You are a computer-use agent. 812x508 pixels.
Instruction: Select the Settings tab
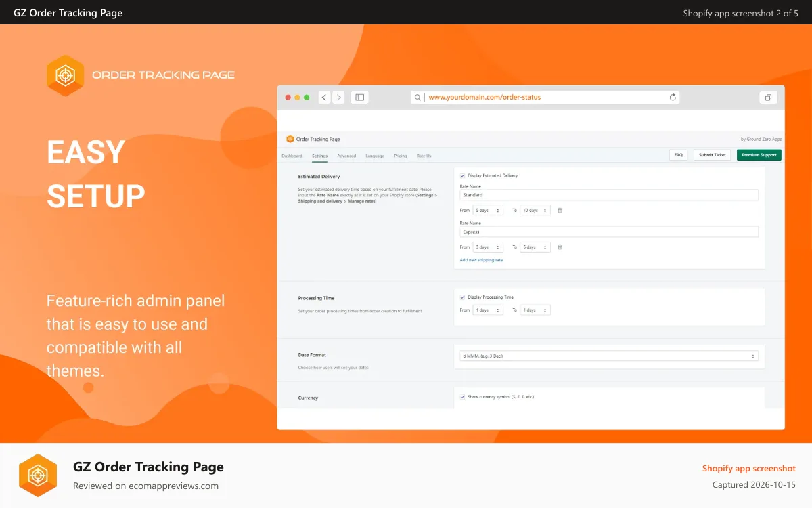[x=320, y=156]
